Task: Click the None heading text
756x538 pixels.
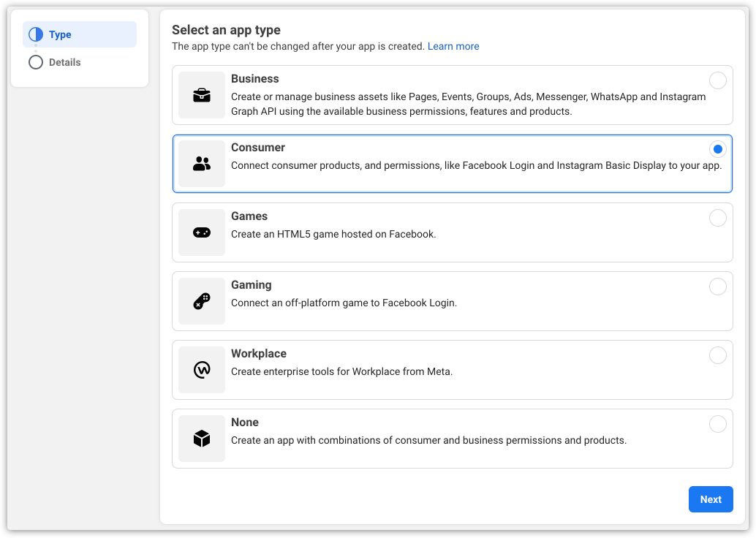Action: point(245,423)
